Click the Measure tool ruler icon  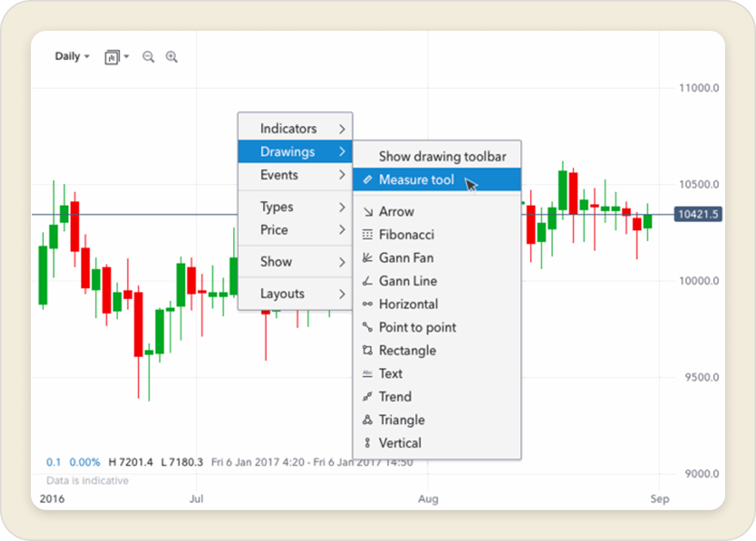point(367,179)
